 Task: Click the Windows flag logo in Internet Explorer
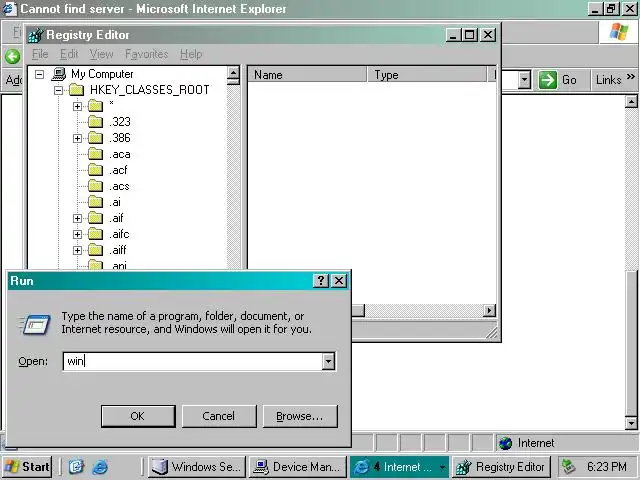(x=619, y=32)
